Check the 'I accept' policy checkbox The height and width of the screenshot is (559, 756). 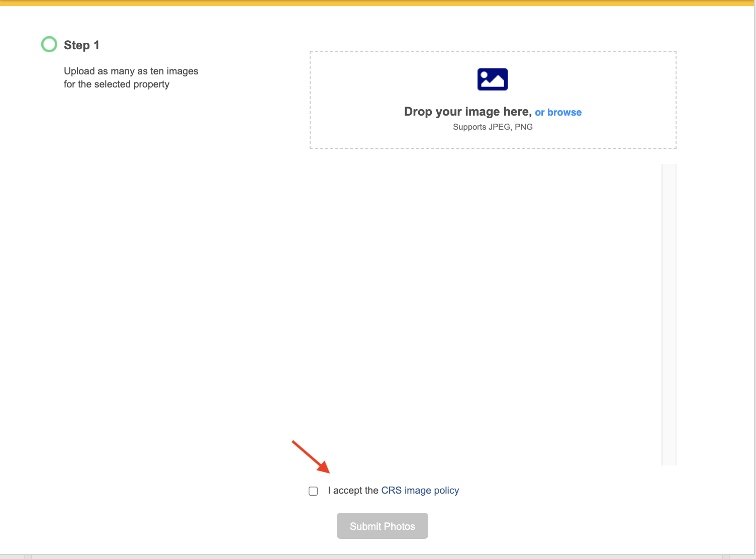[313, 491]
